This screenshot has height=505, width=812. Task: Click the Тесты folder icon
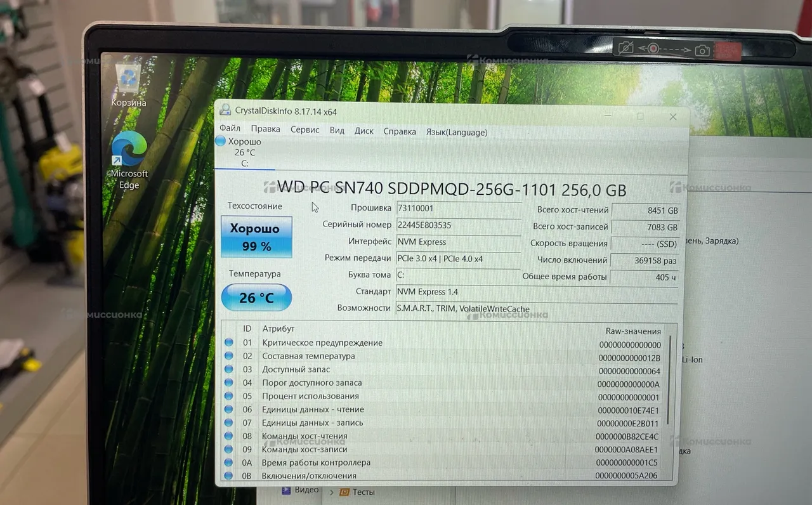344,492
